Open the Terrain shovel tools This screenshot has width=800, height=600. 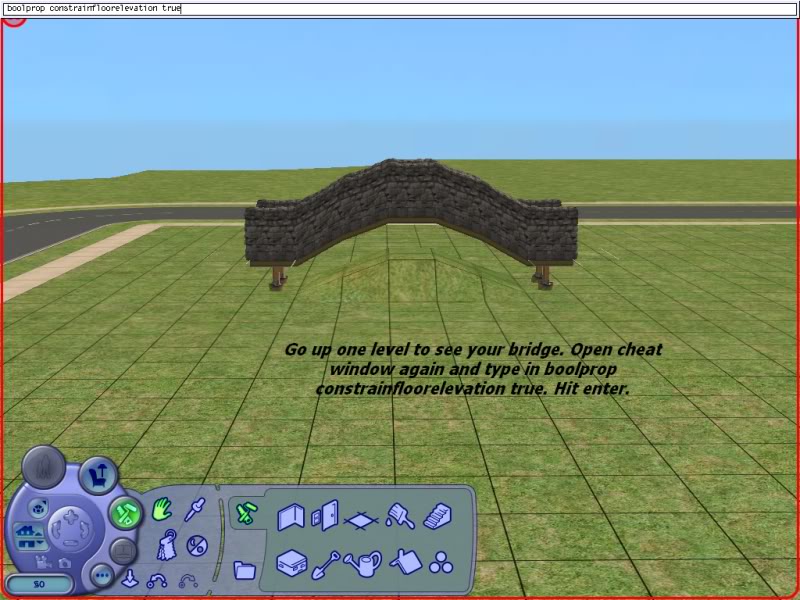(326, 565)
